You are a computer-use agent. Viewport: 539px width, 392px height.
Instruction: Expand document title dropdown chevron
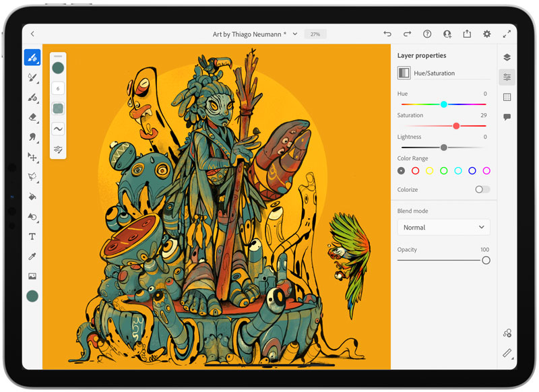click(295, 34)
